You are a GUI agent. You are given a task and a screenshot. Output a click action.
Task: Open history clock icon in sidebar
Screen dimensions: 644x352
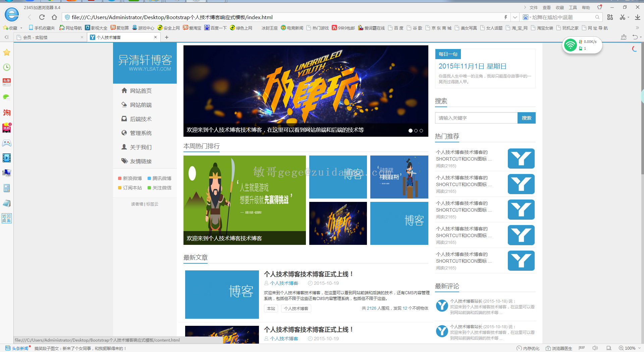[x=7, y=67]
